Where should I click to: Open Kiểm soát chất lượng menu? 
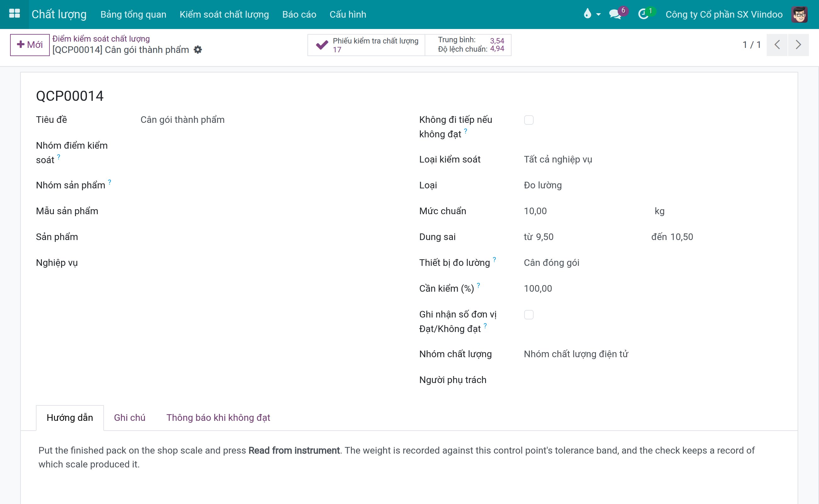[224, 14]
